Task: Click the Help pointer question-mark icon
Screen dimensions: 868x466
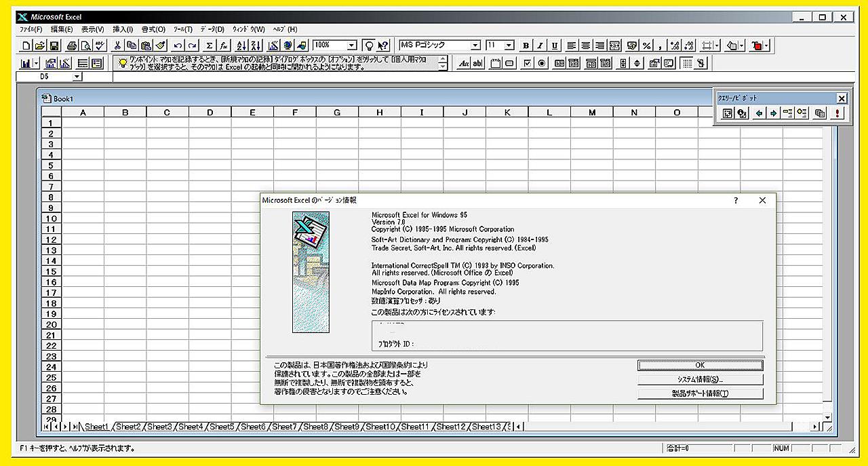Action: (383, 45)
